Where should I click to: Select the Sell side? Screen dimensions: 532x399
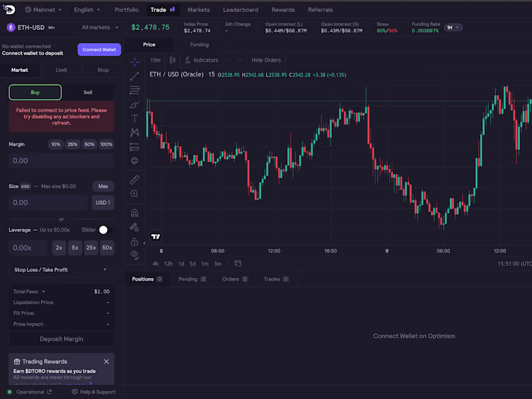(88, 92)
